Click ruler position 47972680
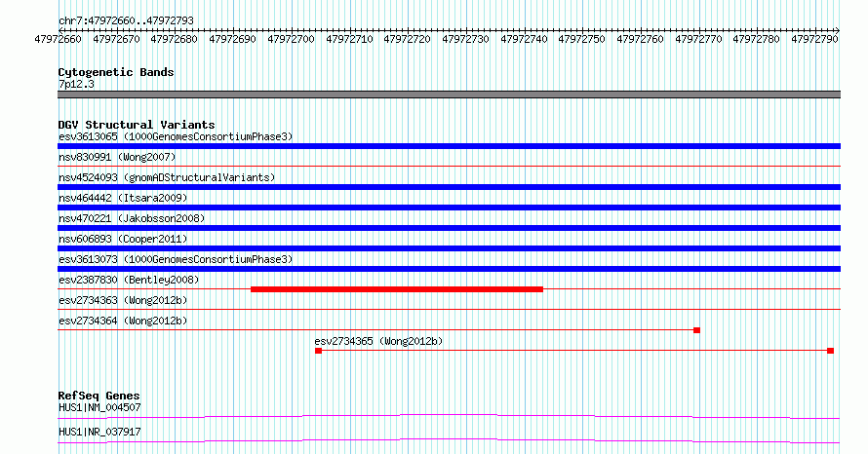The height and width of the screenshot is (454, 868). tap(174, 39)
